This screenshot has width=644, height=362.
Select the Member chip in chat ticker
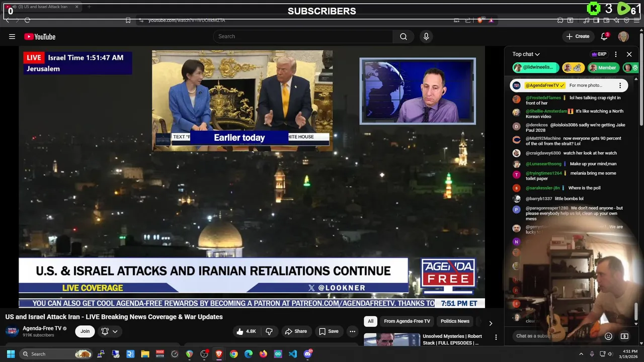click(x=603, y=67)
